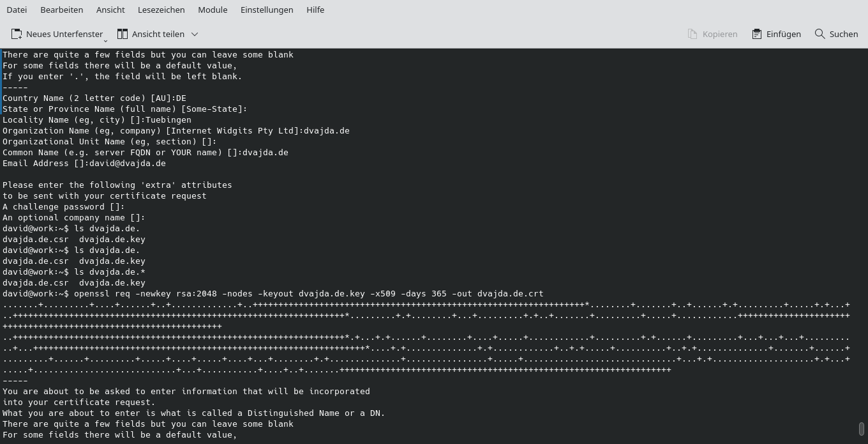Click the Kopieren copy icon
Viewport: 868px width, 444px height.
[692, 34]
